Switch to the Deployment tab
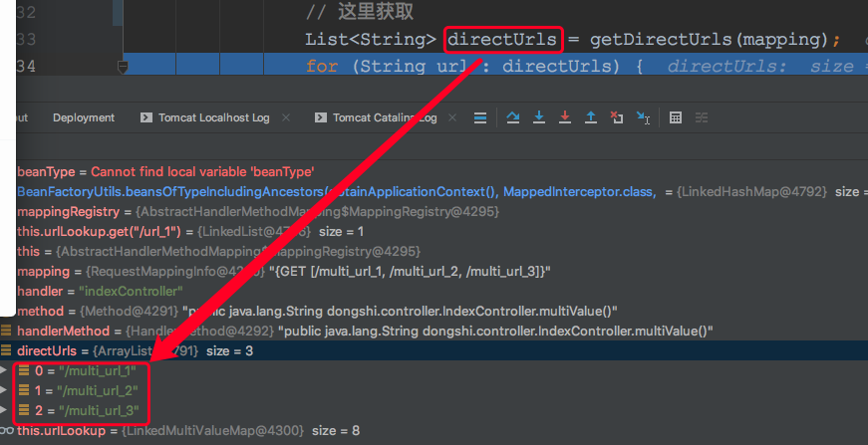868x445 pixels. (x=84, y=117)
